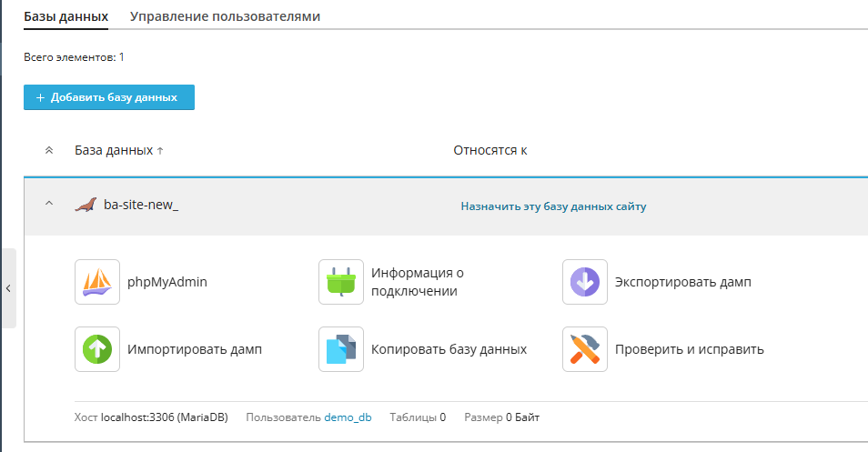Click Назначить эту базу данных сайту link
The height and width of the screenshot is (452, 868).
tap(553, 206)
